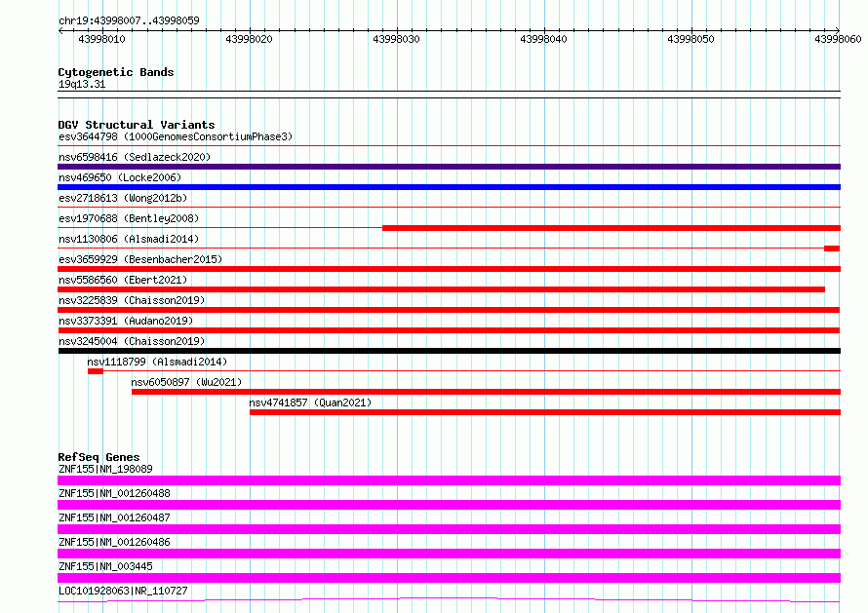The image size is (868, 613).
Task: Open the DGV Structural Variants track title
Action: tap(137, 125)
